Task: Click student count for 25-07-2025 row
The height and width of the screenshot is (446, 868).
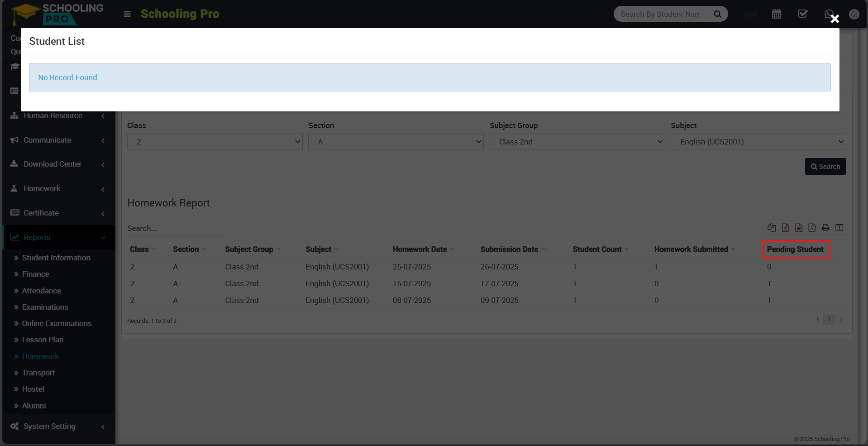Action: pos(575,267)
